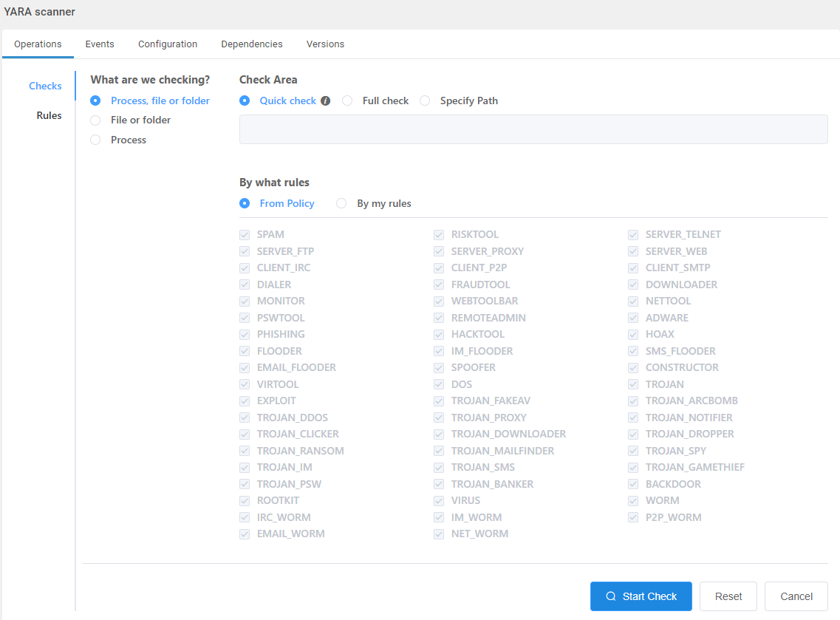The width and height of the screenshot is (840, 620).
Task: Choose the By my rules option
Action: pyautogui.click(x=341, y=204)
